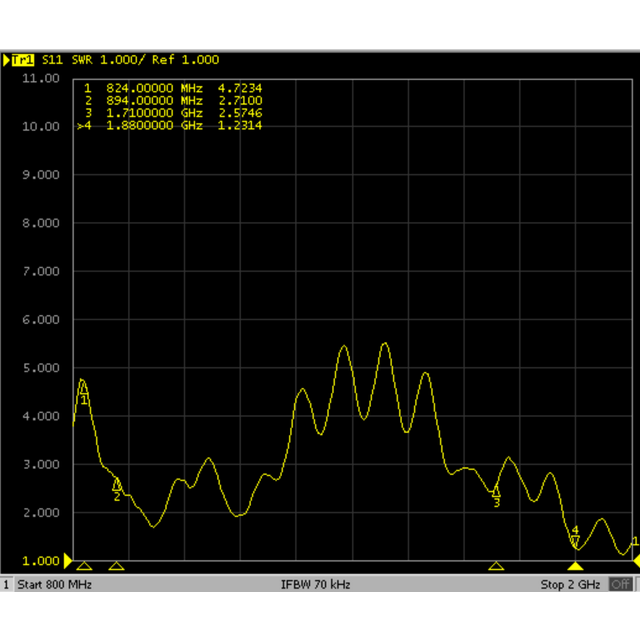This screenshot has height=640, width=640.
Task: Click marker 3 triangle on the trace
Action: [496, 491]
